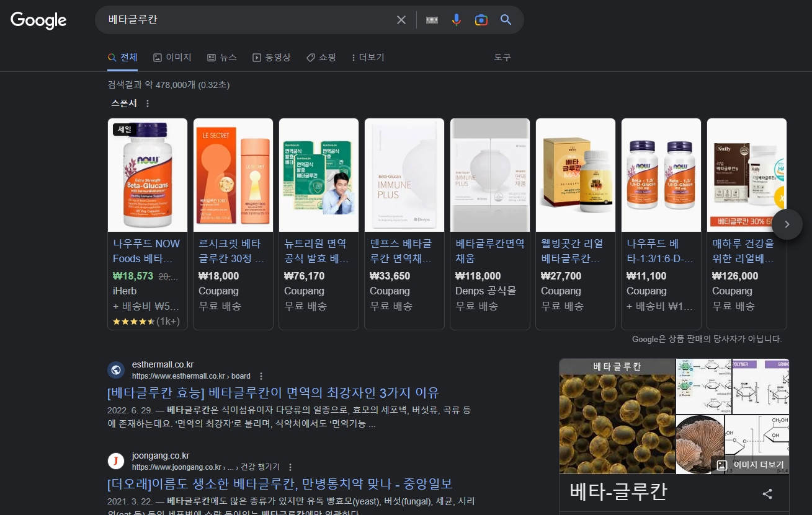Image resolution: width=812 pixels, height=515 pixels.
Task: Advance the shopping carousel with the right arrow
Action: 787,224
